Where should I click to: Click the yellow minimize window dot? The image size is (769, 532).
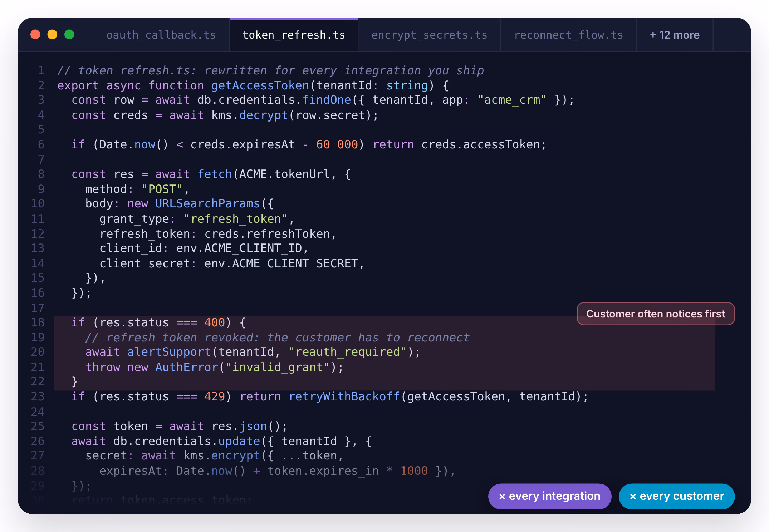[x=52, y=35]
